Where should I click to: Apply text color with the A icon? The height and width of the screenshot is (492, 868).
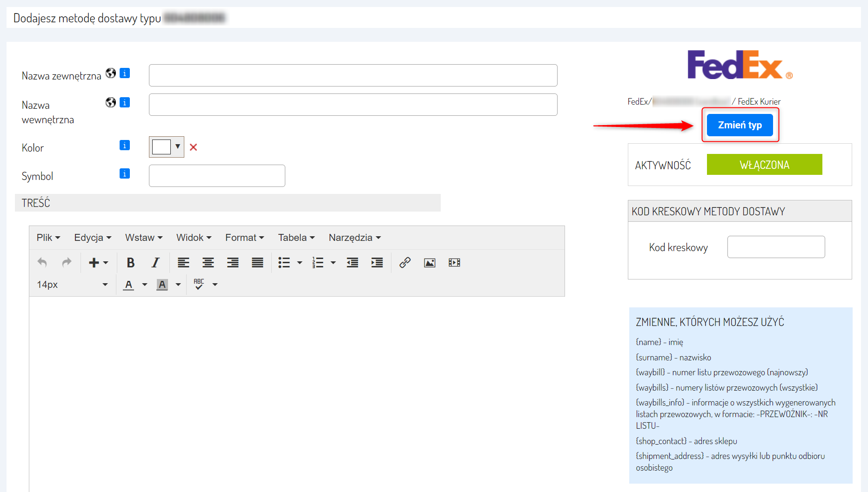click(x=129, y=284)
